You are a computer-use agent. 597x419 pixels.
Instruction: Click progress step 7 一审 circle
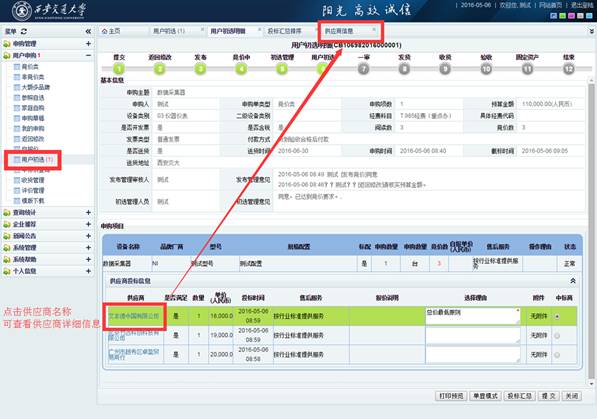pos(364,69)
